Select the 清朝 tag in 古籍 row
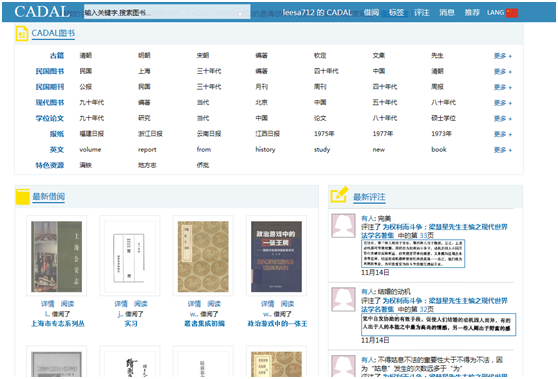Screen dimensions: 558x379 [x=85, y=56]
